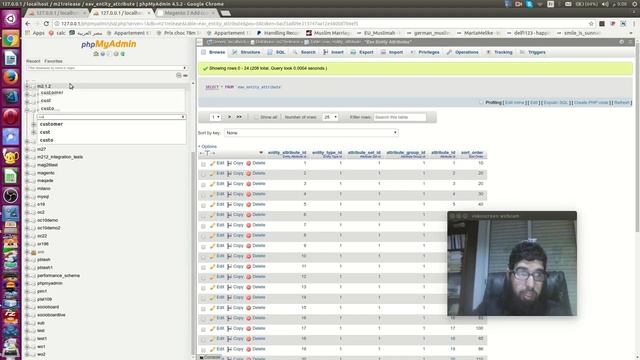Click the Explain SQL link
Screen dimensions: 640x360
pos(556,102)
